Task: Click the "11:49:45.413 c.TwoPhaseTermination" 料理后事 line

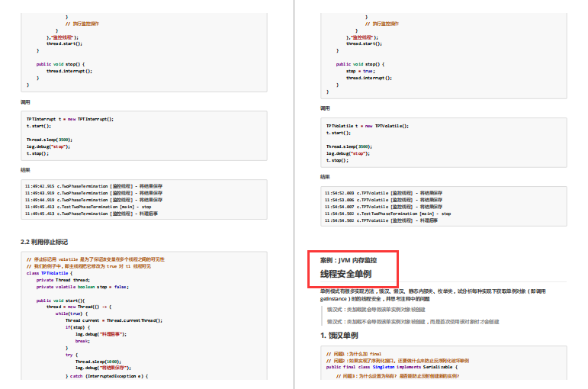Action: 92,214
